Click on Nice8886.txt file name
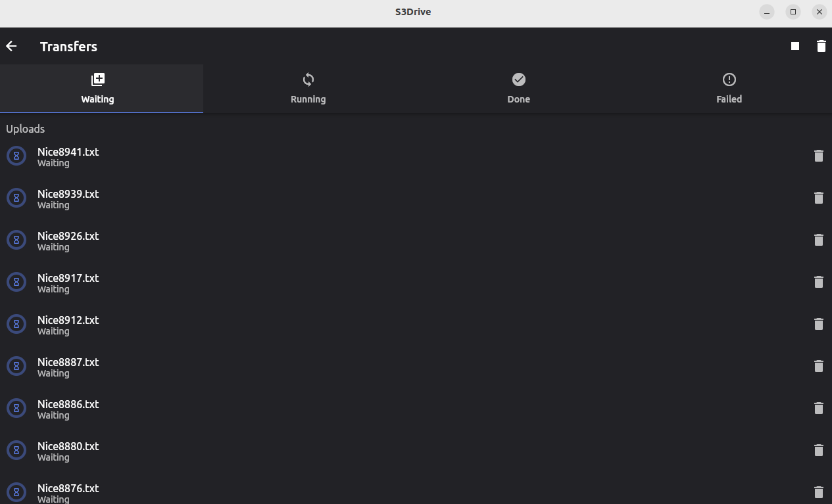Image resolution: width=832 pixels, height=504 pixels. pos(68,404)
